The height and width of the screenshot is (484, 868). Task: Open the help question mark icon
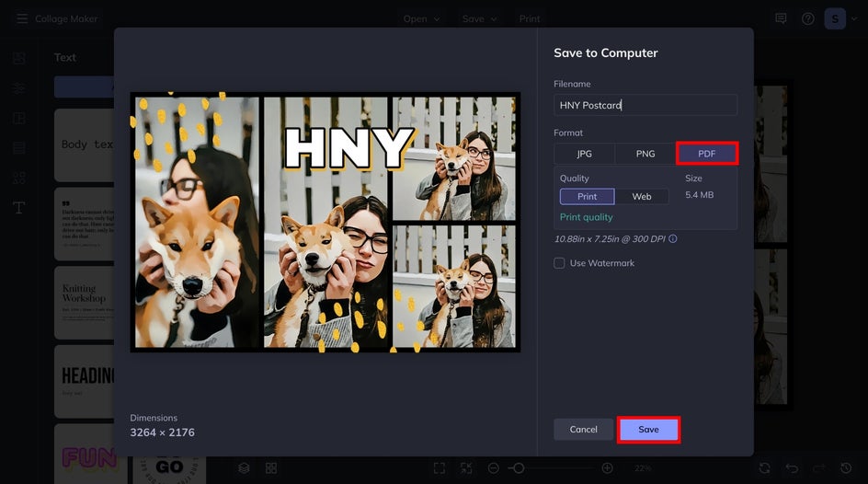[x=807, y=18]
